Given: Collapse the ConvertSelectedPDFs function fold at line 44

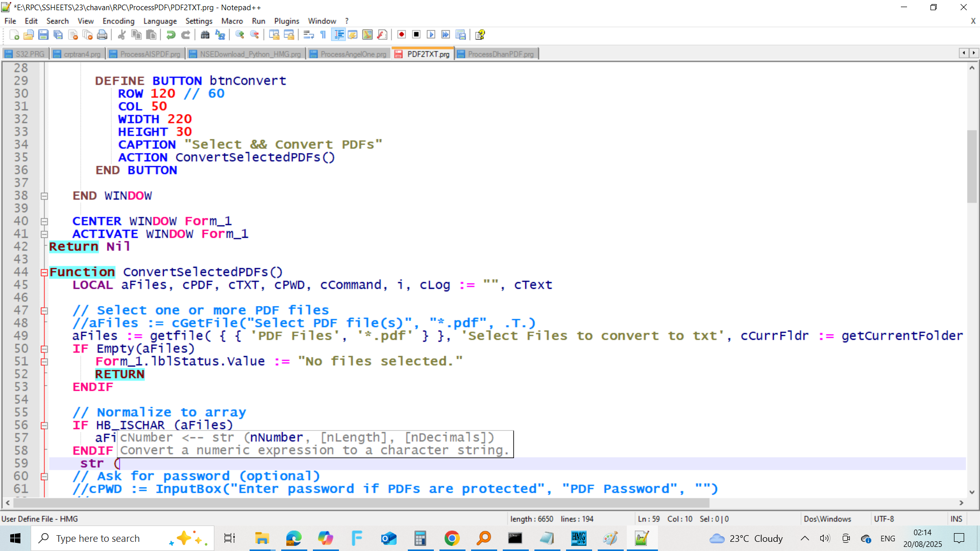Looking at the screenshot, I should 44,272.
